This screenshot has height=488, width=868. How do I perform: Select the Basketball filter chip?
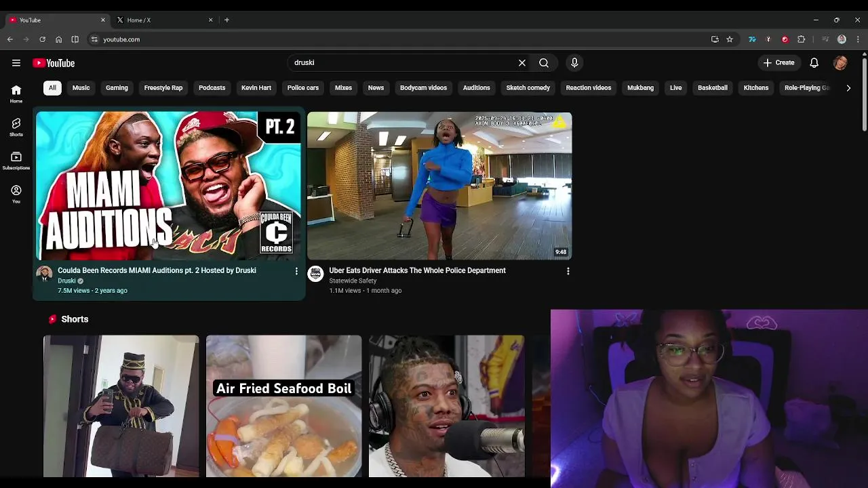click(x=713, y=88)
